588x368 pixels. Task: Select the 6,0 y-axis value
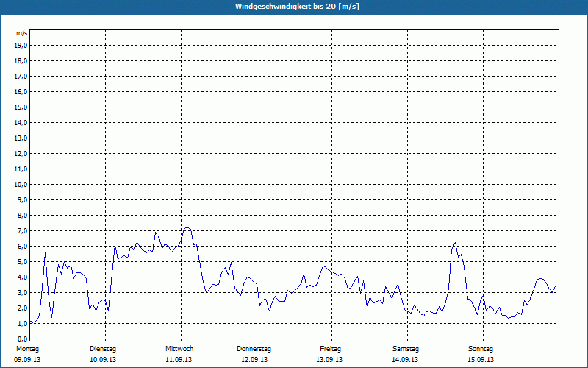(x=22, y=247)
